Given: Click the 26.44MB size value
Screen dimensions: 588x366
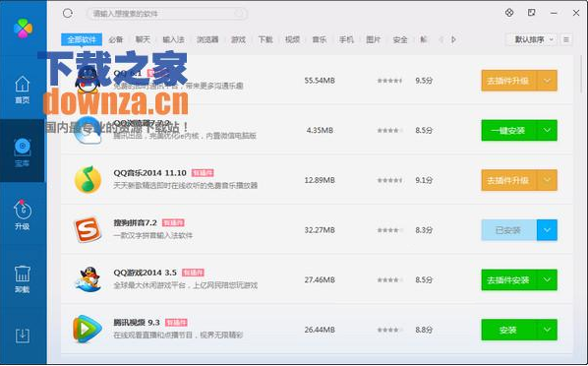Looking at the screenshot, I should (x=320, y=330).
